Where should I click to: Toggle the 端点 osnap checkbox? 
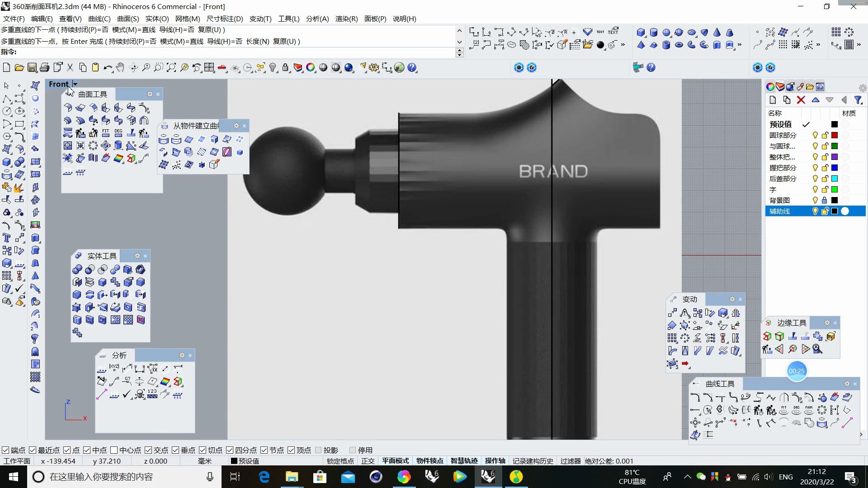pyautogui.click(x=5, y=450)
